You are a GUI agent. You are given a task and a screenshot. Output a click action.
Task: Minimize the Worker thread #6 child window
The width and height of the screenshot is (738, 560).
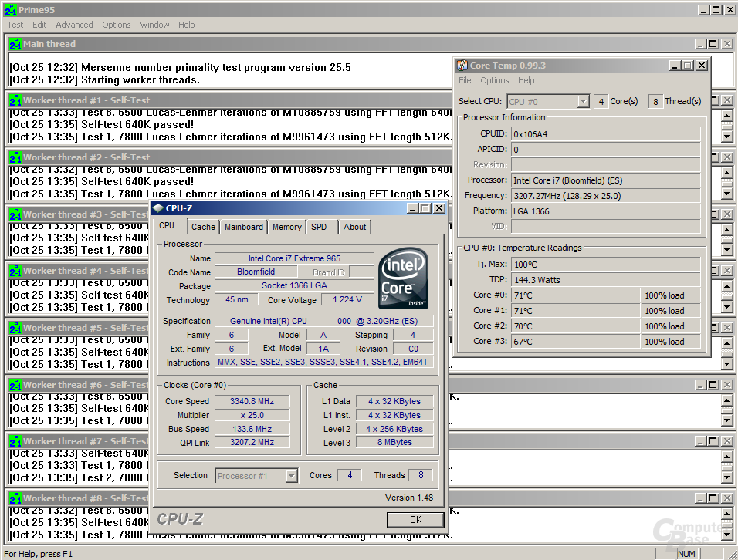pos(700,385)
